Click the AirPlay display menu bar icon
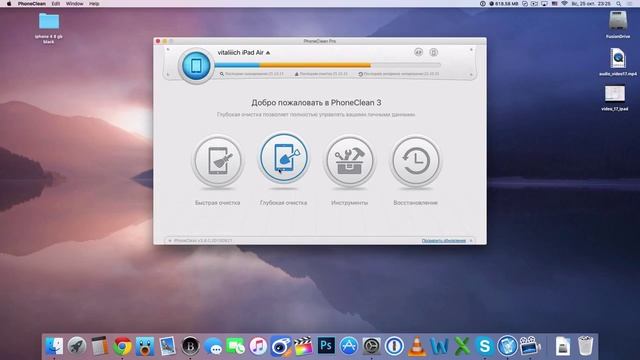Image resolution: width=640 pixels, height=360 pixels. (x=544, y=4)
